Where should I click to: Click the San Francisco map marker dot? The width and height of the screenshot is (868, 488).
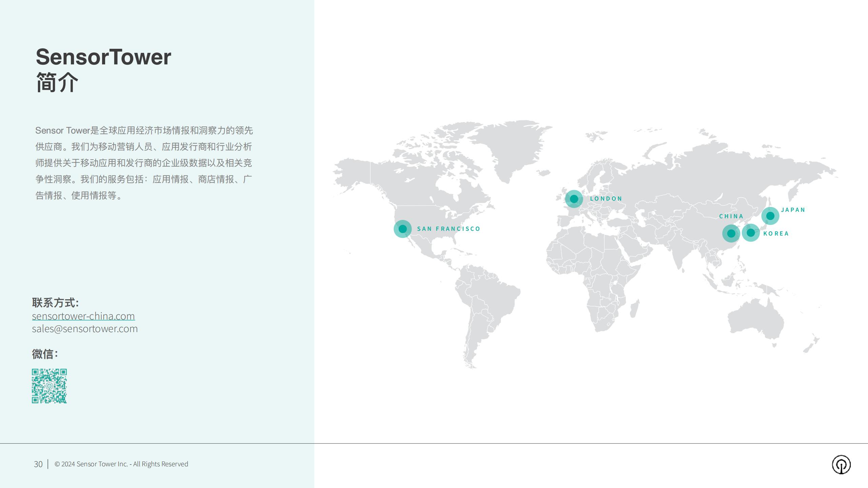tap(402, 229)
